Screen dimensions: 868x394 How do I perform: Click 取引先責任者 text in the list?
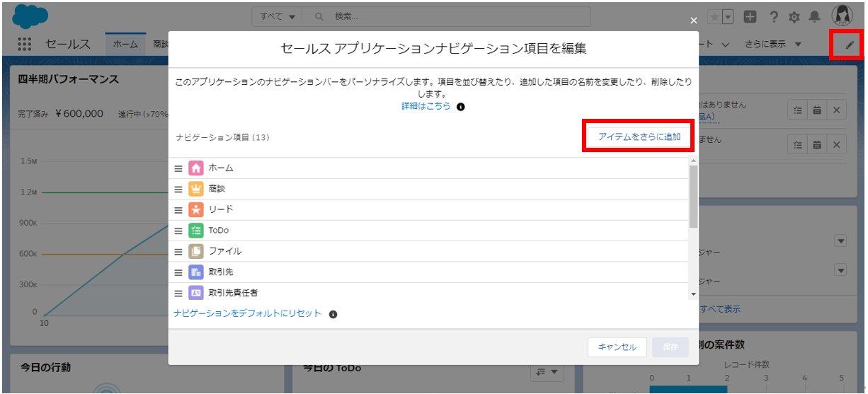232,293
